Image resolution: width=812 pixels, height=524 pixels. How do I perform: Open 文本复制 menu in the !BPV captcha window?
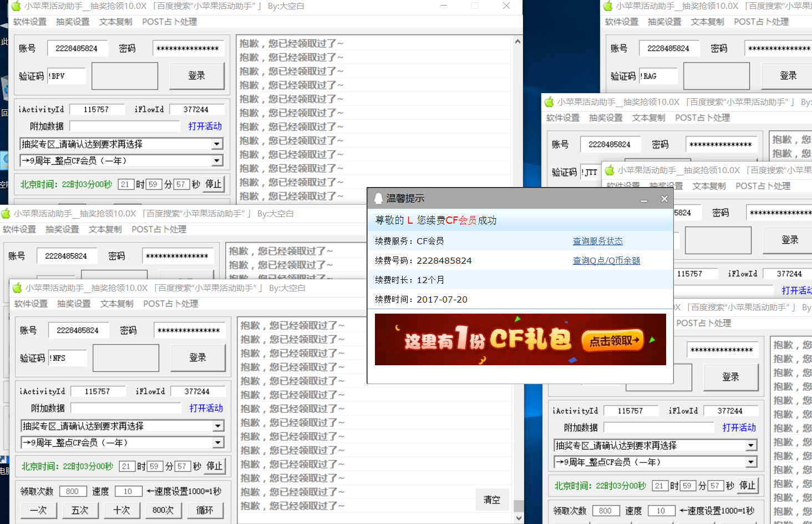(116, 22)
